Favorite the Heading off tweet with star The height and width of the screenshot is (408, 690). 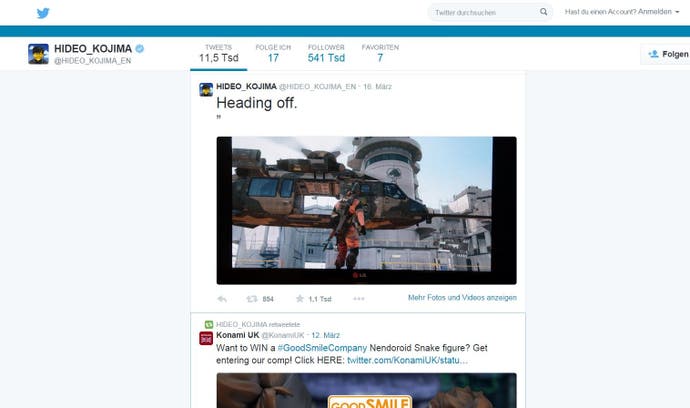click(x=300, y=299)
